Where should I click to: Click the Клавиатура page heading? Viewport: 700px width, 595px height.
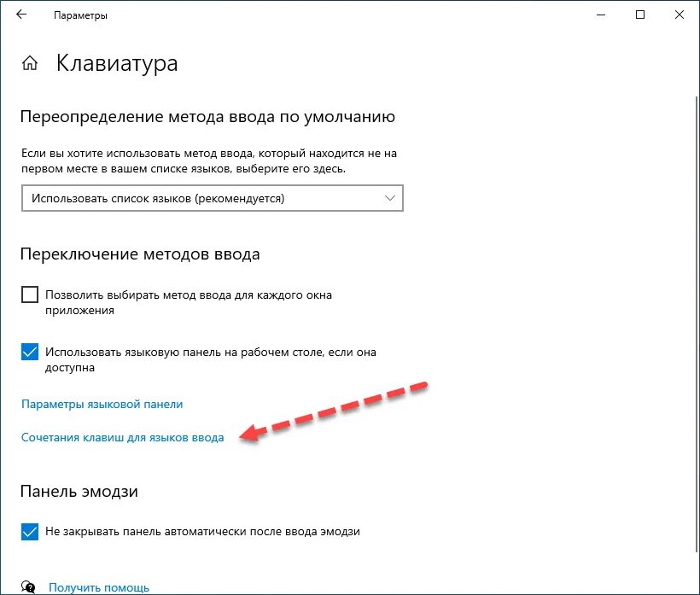(x=117, y=63)
